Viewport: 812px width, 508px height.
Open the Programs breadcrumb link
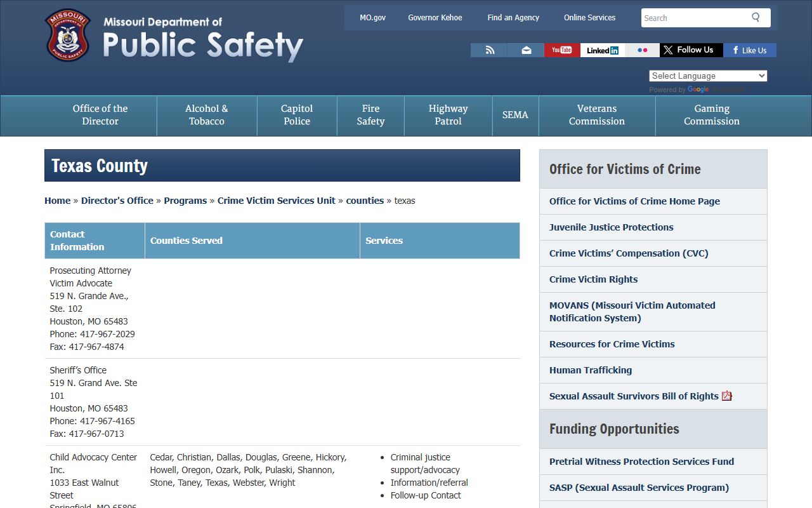tap(185, 201)
